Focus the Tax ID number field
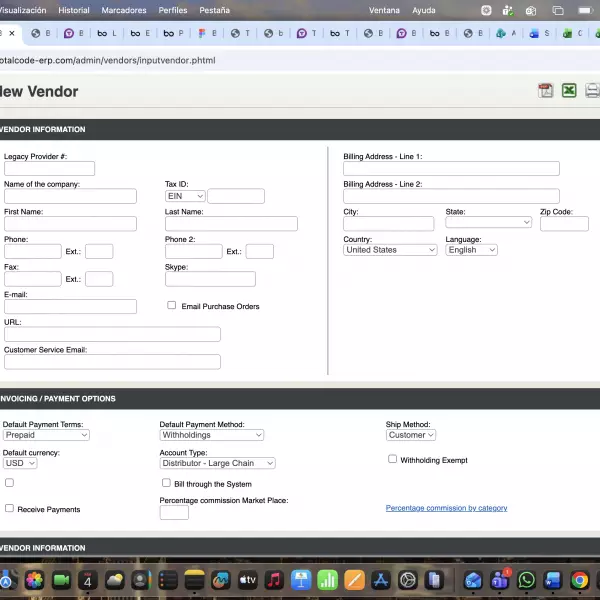 (x=236, y=196)
